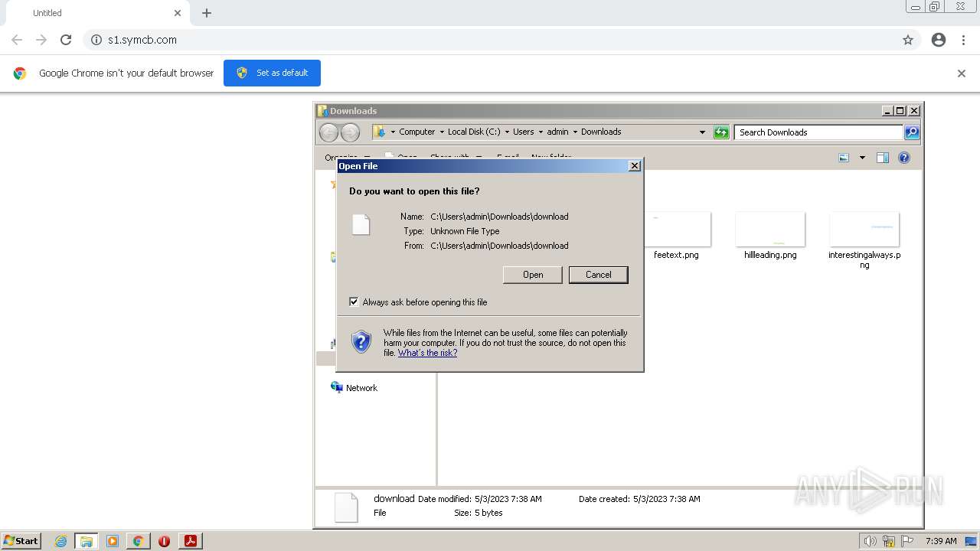
Task: Open address bar history dropdown in Explorer
Action: pos(702,132)
